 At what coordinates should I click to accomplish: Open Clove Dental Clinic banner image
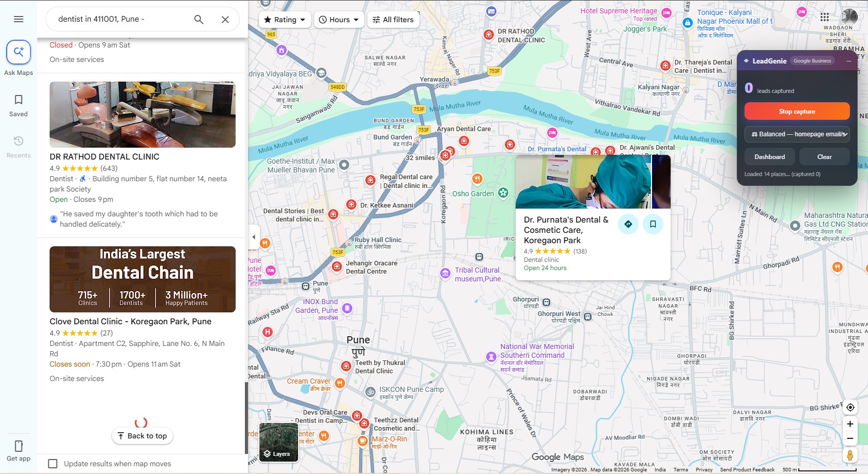coord(143,279)
